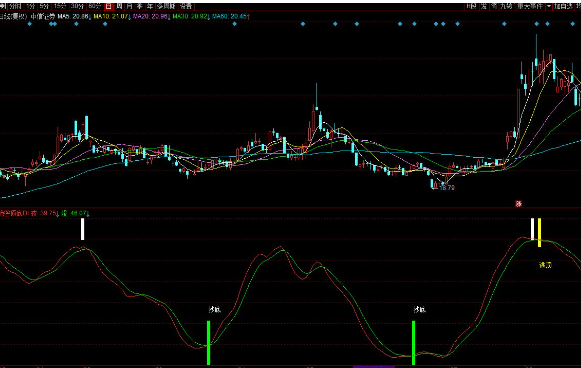The image size is (581, 368).
Task: Click the white signal bar at left peak
Action: [x=83, y=229]
